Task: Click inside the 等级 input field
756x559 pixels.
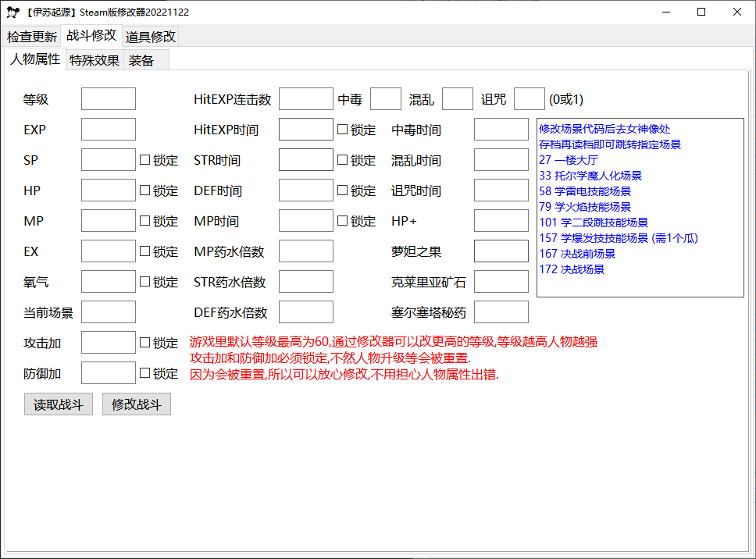Action: click(x=108, y=98)
